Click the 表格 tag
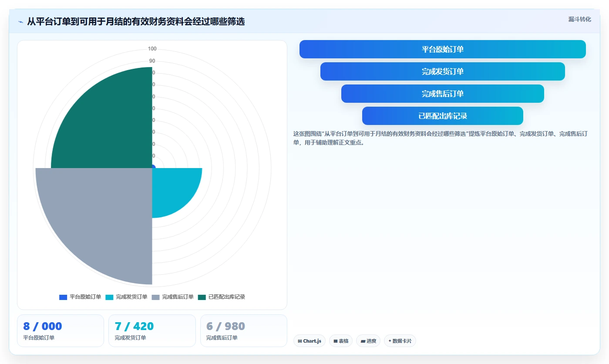Image resolution: width=609 pixels, height=364 pixels. pos(341,341)
